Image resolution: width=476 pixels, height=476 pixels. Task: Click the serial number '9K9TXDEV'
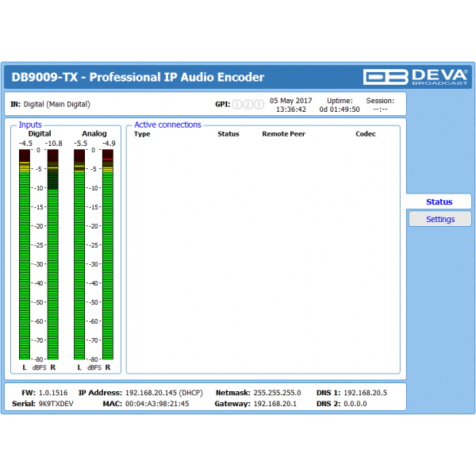[x=56, y=404]
